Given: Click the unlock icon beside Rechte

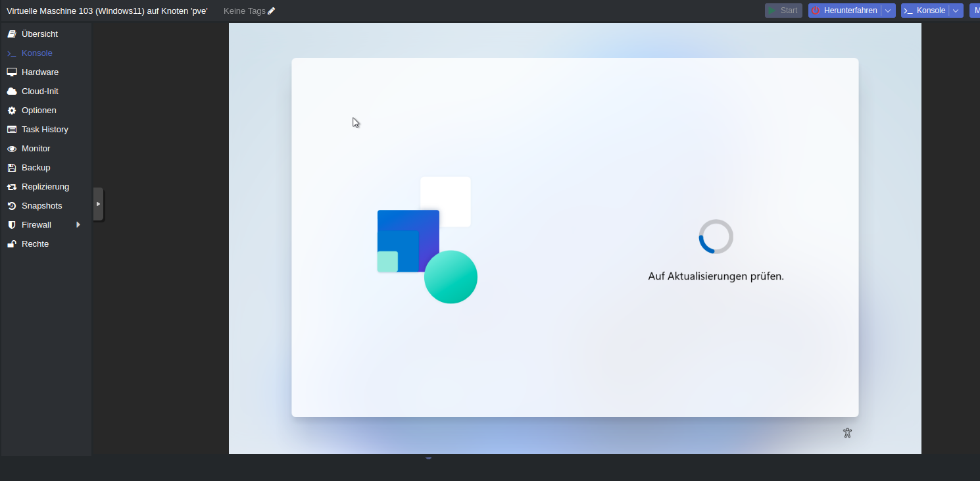Looking at the screenshot, I should coord(12,243).
